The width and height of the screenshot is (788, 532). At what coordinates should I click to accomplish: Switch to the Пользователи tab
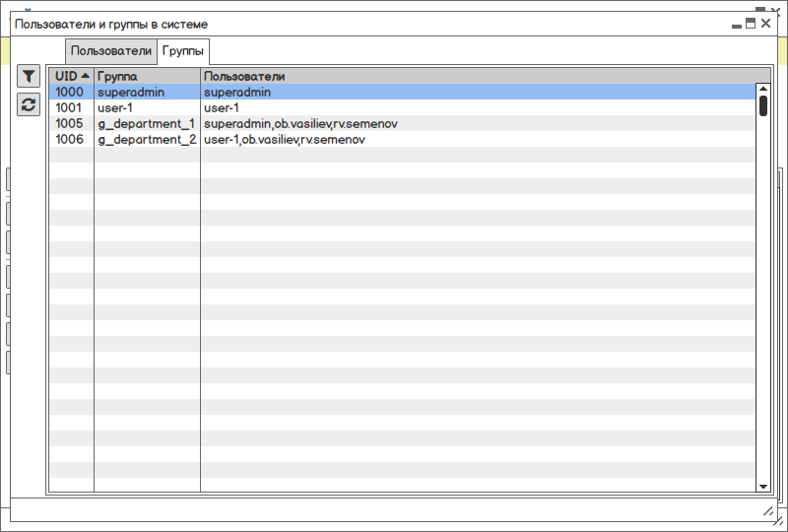click(x=111, y=51)
